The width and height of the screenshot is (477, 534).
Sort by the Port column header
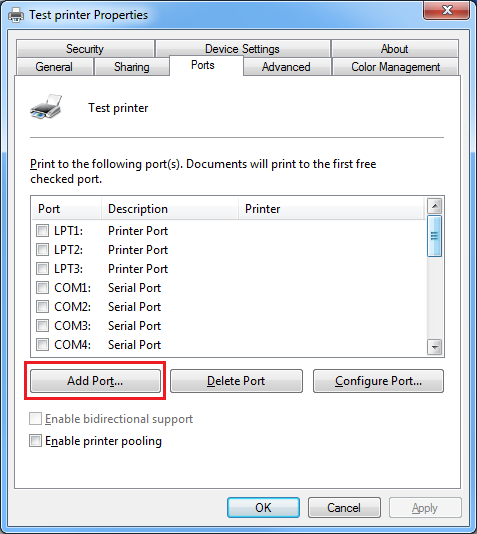pyautogui.click(x=66, y=208)
